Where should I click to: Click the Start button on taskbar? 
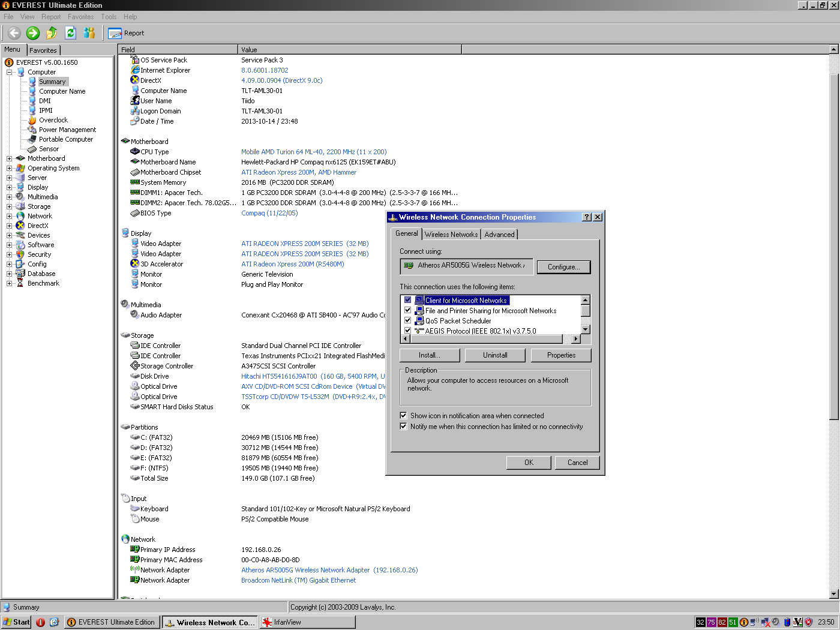(16, 622)
